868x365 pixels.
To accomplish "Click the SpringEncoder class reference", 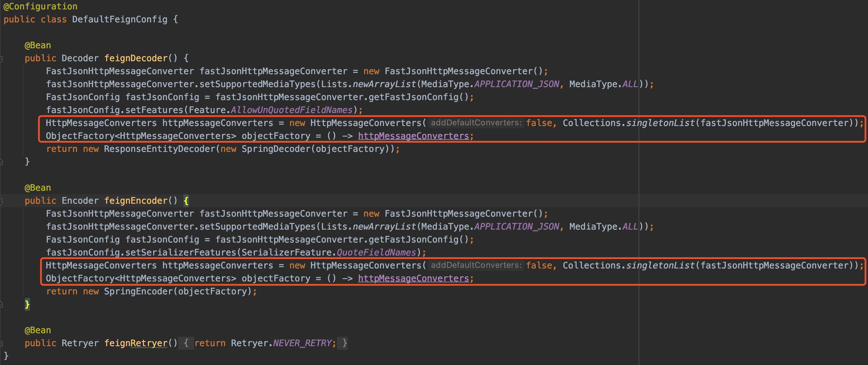I will (x=138, y=291).
